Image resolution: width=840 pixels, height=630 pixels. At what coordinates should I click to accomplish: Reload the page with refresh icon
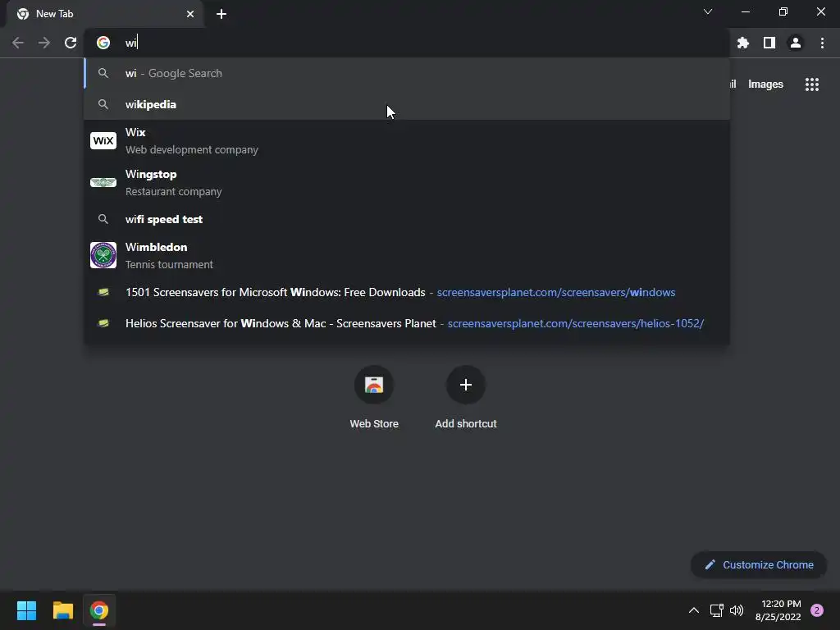(71, 43)
